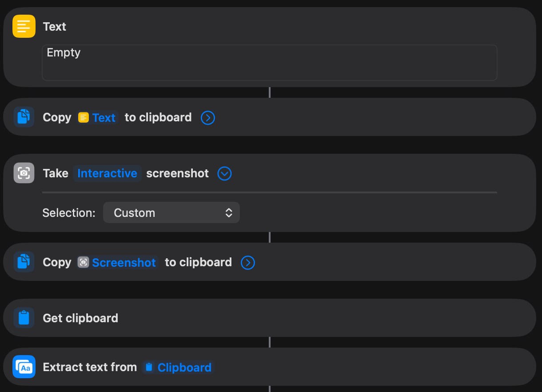Click the small icon inside the Clipboard variable token
This screenshot has height=392, width=542.
[x=149, y=368]
